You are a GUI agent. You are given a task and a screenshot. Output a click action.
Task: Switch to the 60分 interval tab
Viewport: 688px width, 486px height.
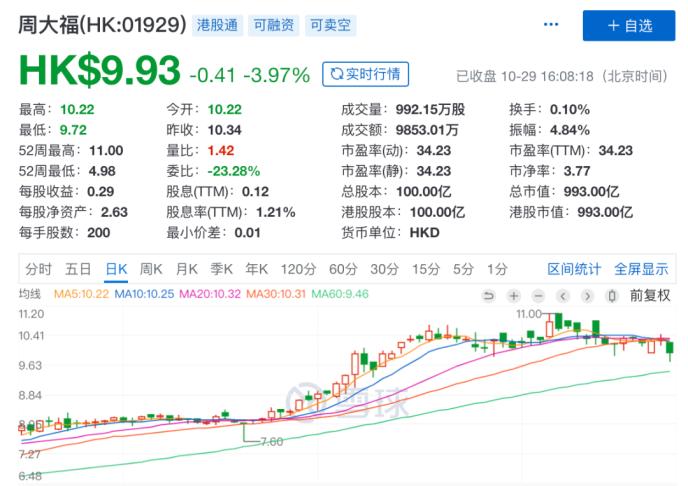point(343,269)
